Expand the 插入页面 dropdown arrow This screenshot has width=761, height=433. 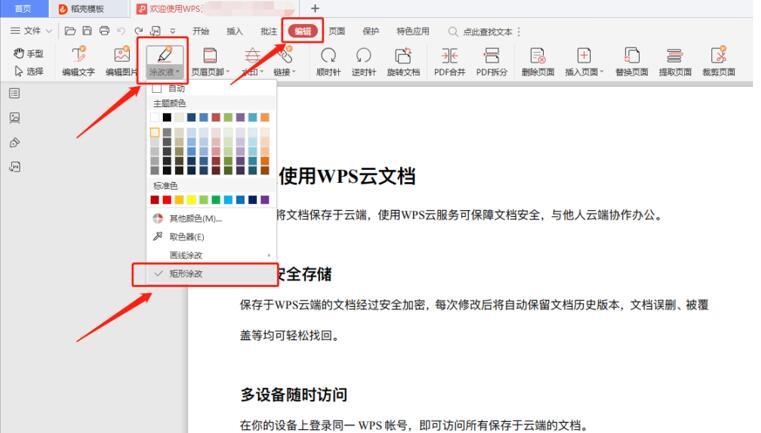pyautogui.click(x=602, y=72)
